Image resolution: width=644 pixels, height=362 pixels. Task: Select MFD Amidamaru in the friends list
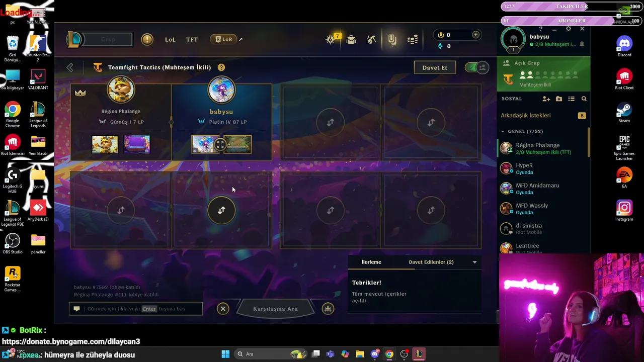pyautogui.click(x=543, y=189)
